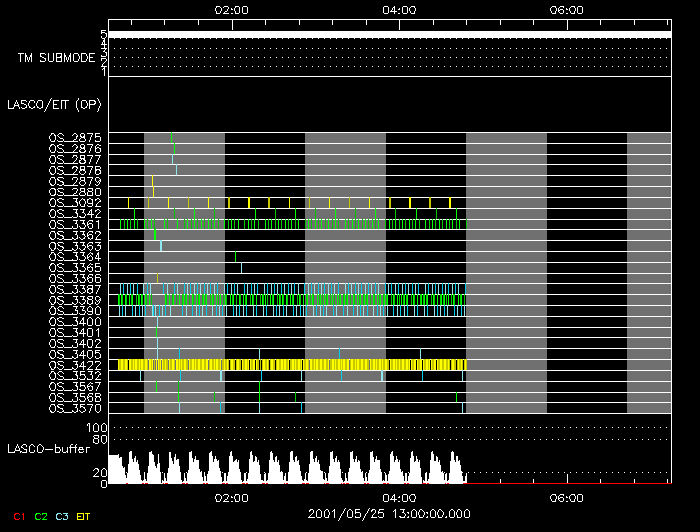Click the green C2 legend label
Viewport: 700px width, 532px height.
tap(41, 515)
